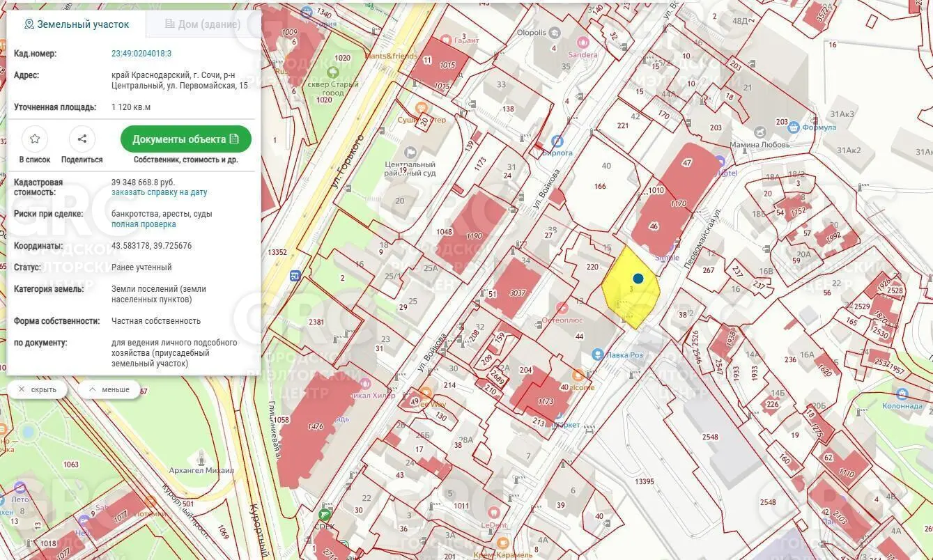Click the Лавка Роз flower shop marker

(597, 355)
